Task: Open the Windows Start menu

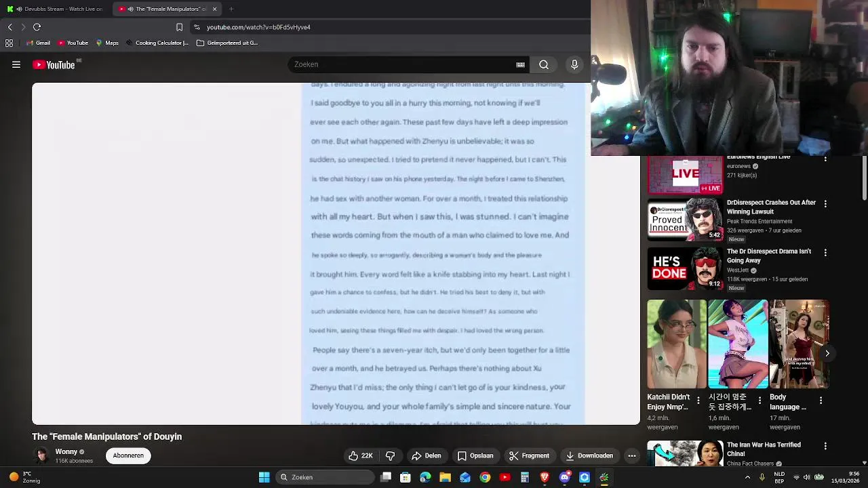Action: [264, 477]
